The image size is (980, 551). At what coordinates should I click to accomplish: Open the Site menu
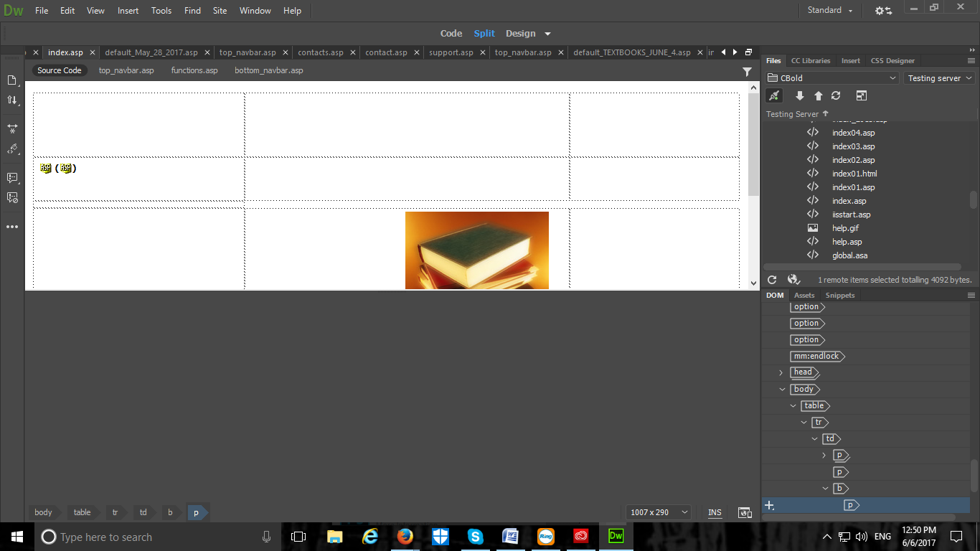(x=220, y=11)
